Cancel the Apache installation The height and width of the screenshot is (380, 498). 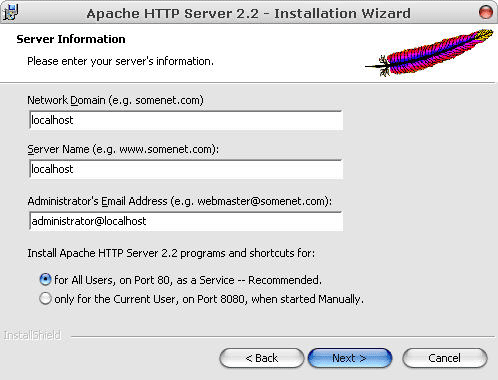point(445,358)
